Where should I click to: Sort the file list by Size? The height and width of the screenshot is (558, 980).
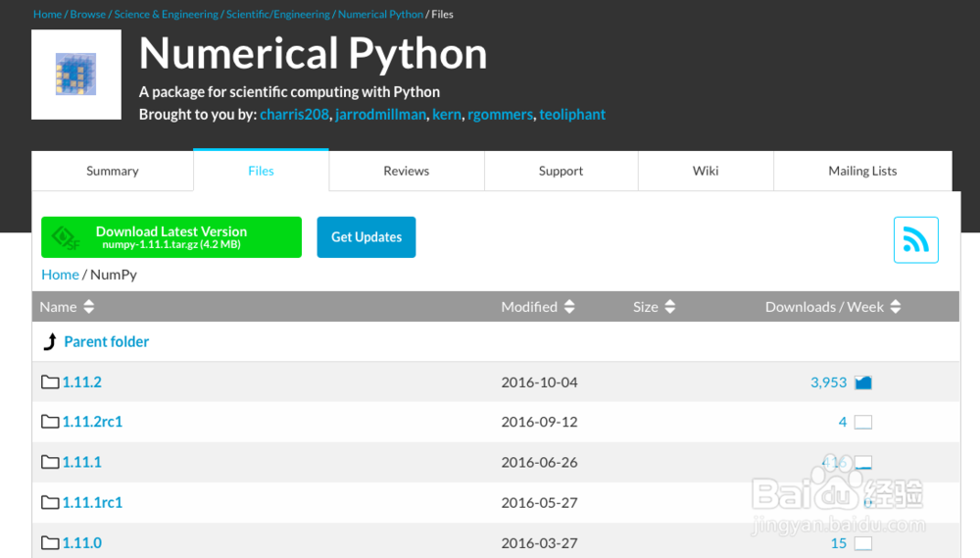(x=654, y=307)
